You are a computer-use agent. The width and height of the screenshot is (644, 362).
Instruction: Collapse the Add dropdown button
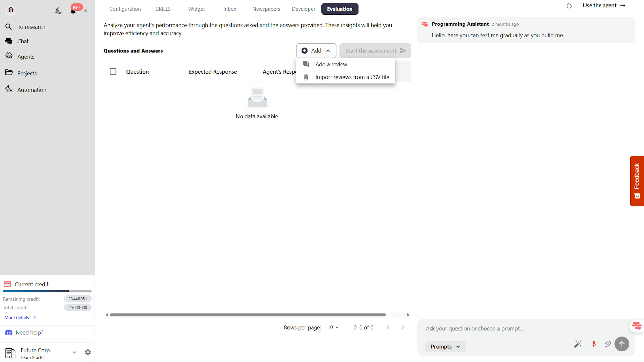coord(316,51)
